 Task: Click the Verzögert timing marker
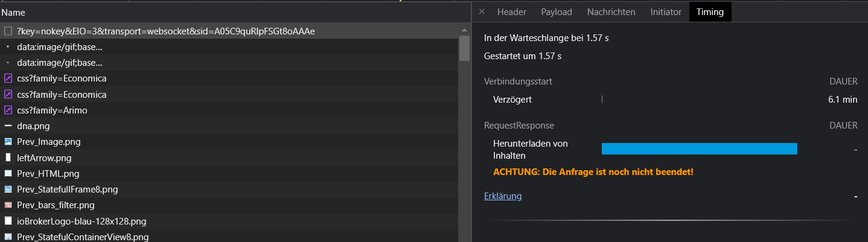(x=602, y=100)
